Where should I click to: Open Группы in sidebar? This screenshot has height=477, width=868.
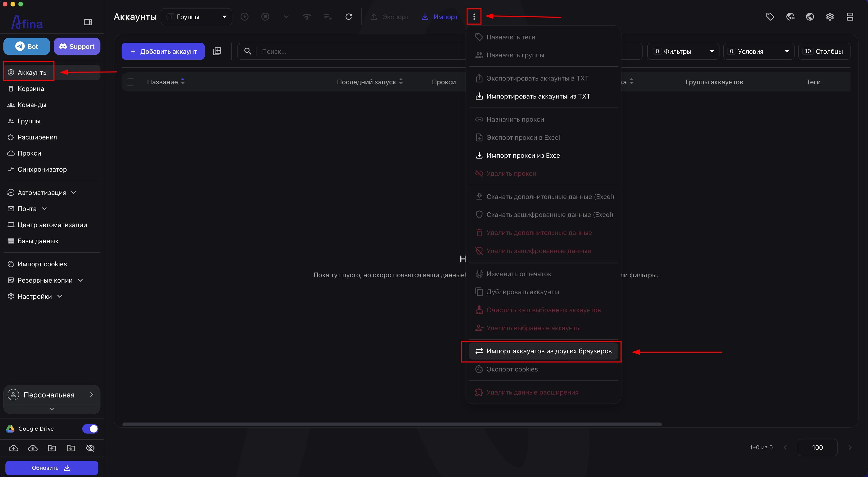(52, 121)
